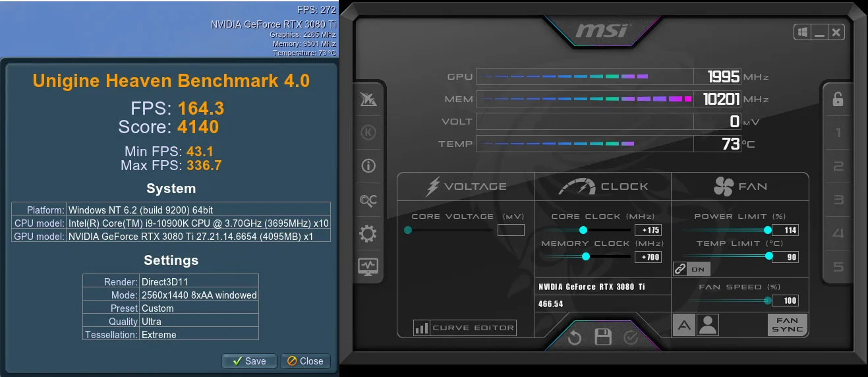Click the overlay FPS: 272 text
The height and width of the screenshot is (377, 868).
(x=317, y=10)
